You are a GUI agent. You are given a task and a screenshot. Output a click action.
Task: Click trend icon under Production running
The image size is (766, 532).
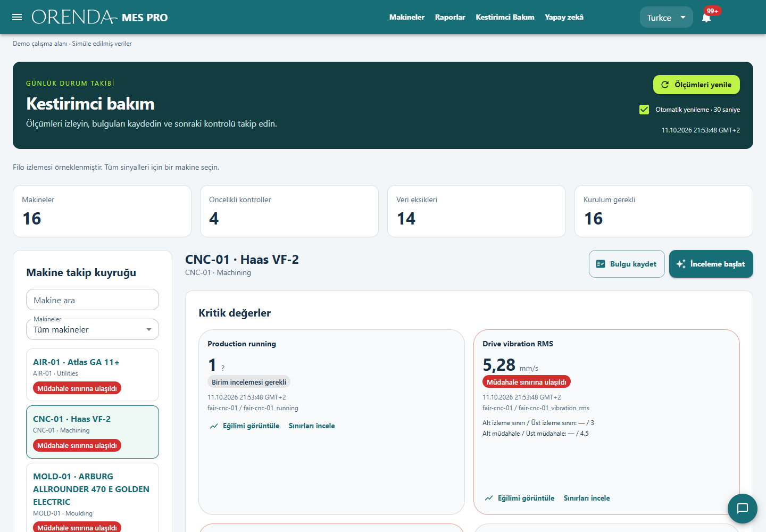pyautogui.click(x=214, y=426)
